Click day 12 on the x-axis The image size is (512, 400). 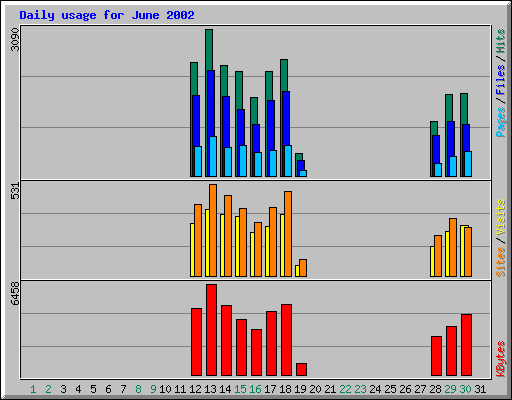click(x=195, y=389)
